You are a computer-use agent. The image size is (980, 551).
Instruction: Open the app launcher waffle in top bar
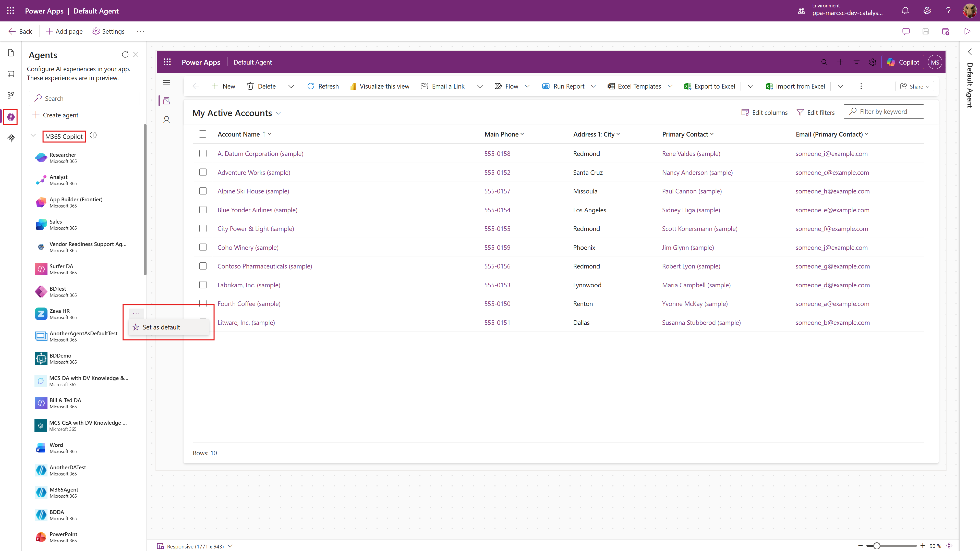click(11, 11)
